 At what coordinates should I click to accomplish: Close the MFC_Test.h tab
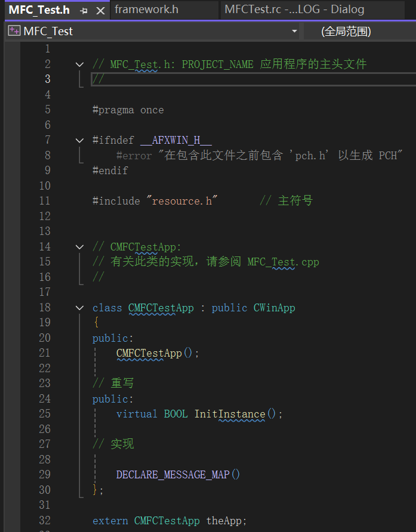100,11
